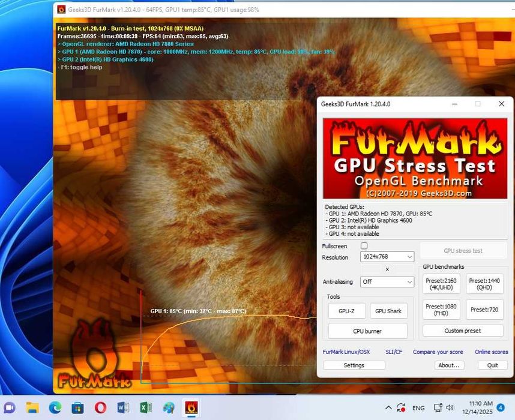The width and height of the screenshot is (515, 420).
Task: Minimize the FurMark 1.20.4.0 dialog
Action: [454, 104]
